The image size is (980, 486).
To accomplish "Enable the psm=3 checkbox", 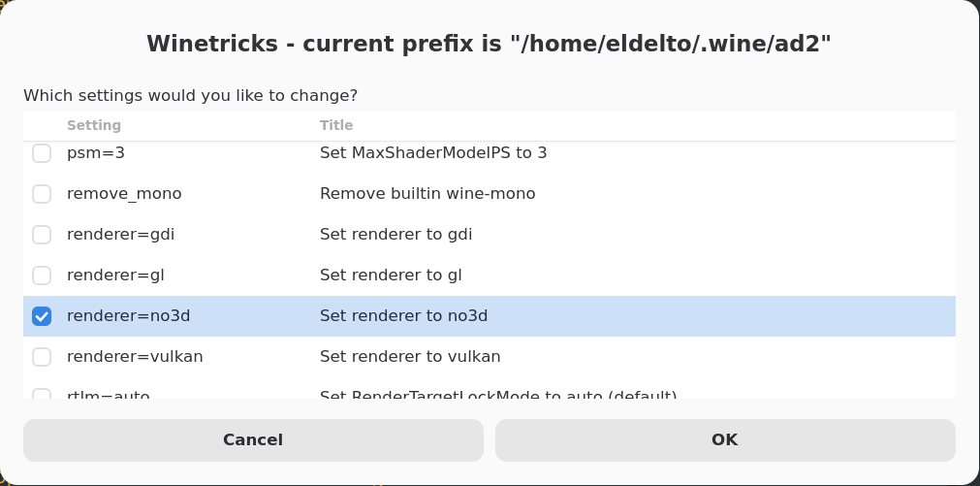I will (42, 153).
